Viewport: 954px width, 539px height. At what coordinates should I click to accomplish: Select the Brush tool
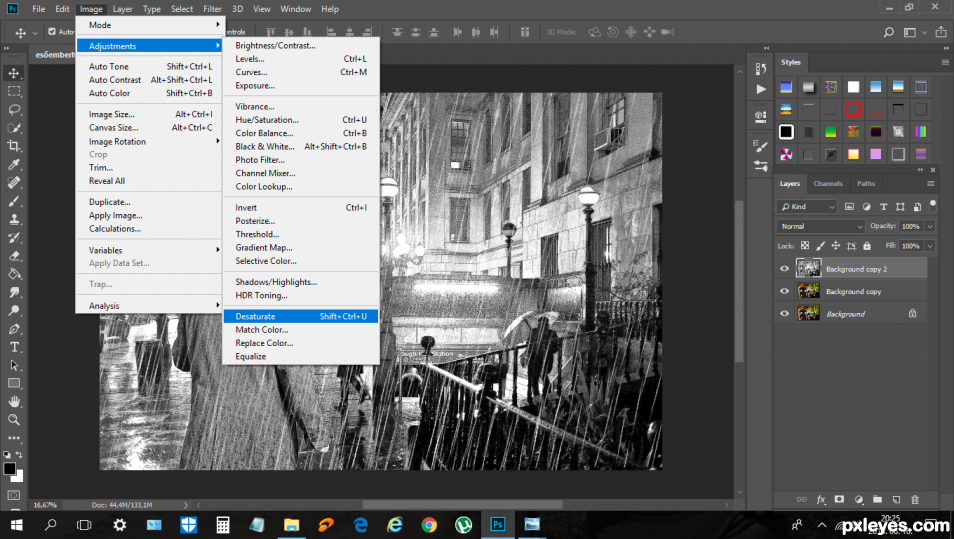coord(13,201)
